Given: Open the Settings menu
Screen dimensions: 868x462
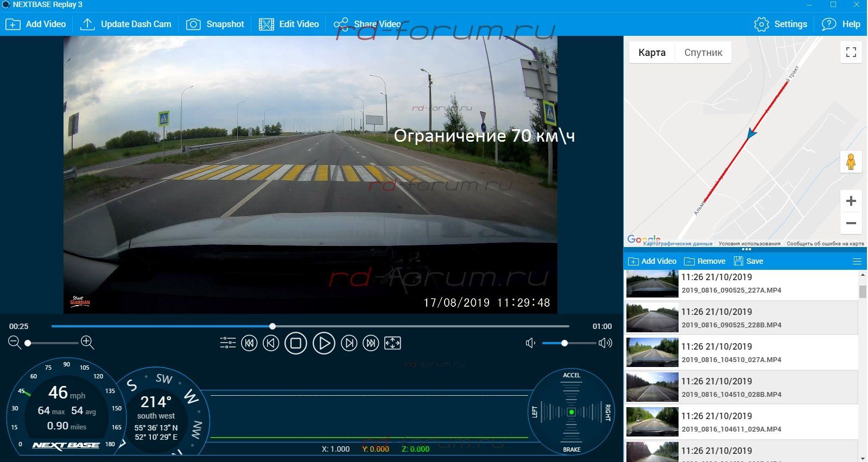Looking at the screenshot, I should click(781, 24).
